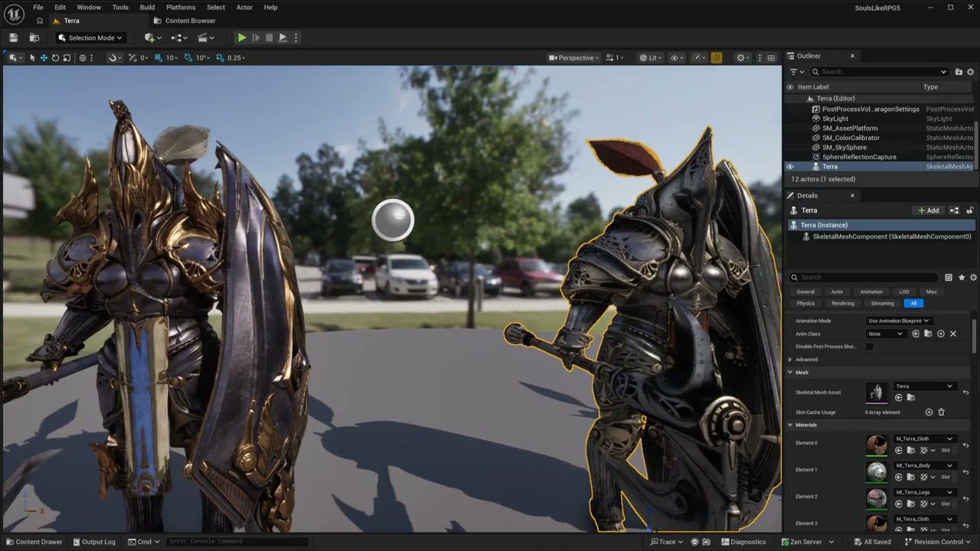Open the scale snap value 0.25 dropdown

pyautogui.click(x=236, y=57)
